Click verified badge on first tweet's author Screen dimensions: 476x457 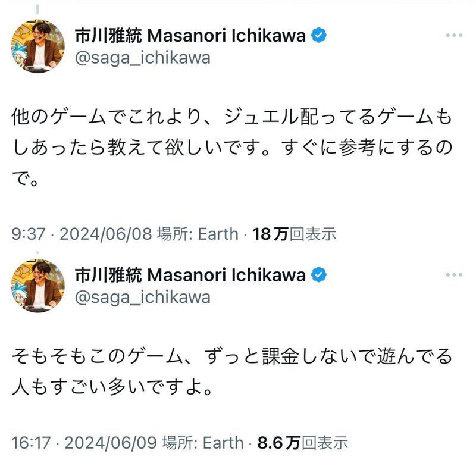click(x=319, y=35)
